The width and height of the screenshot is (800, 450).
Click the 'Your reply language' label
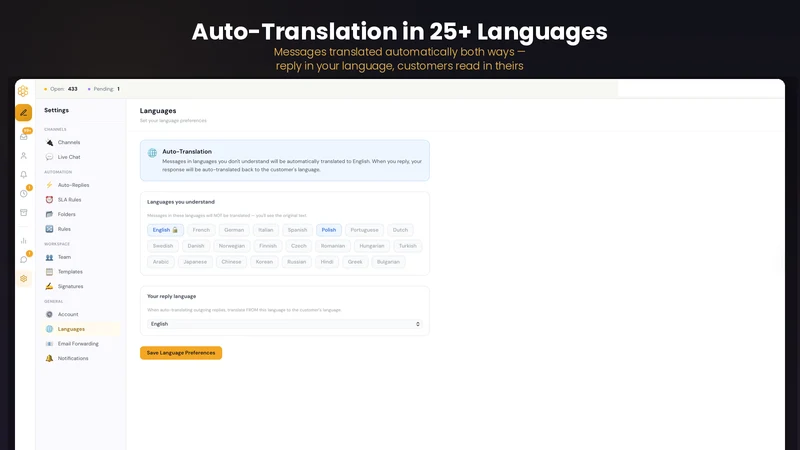point(171,296)
